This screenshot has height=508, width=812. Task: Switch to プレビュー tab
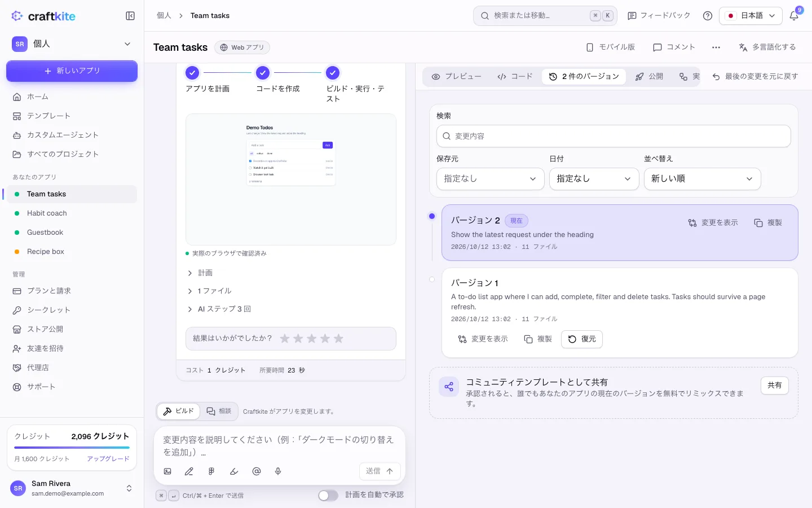point(457,77)
